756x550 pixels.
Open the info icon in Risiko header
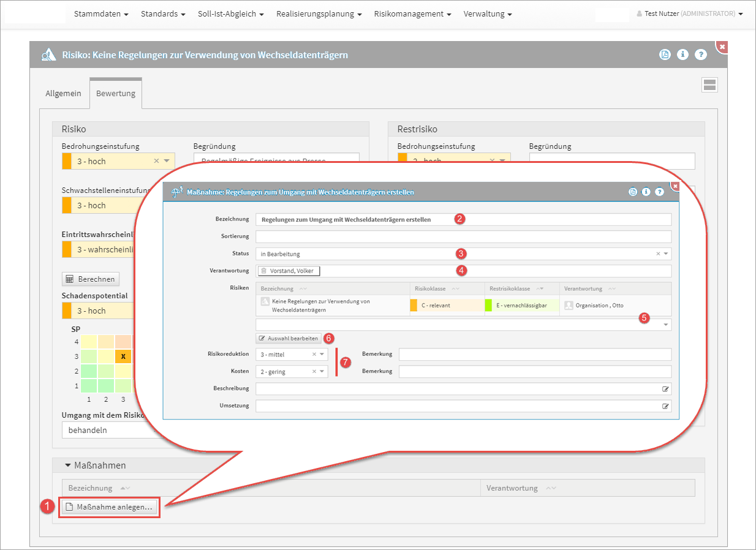tap(682, 55)
